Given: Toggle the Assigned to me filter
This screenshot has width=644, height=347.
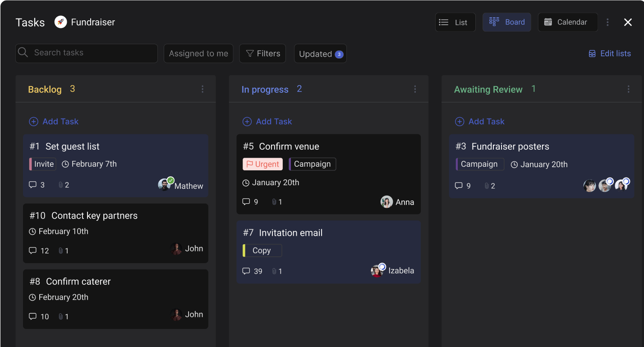Looking at the screenshot, I should coord(198,54).
